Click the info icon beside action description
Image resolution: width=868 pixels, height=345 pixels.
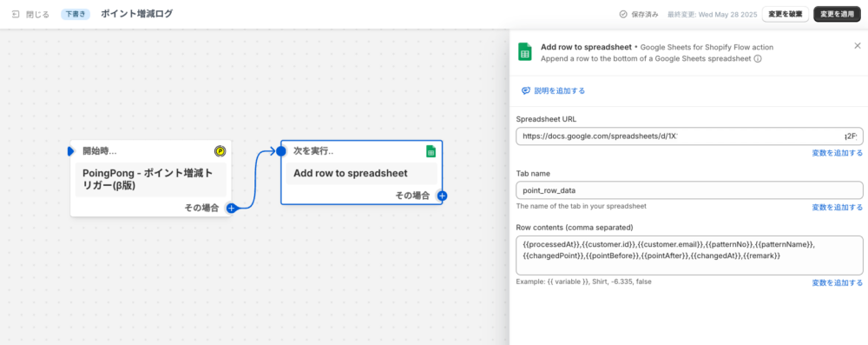(x=757, y=58)
